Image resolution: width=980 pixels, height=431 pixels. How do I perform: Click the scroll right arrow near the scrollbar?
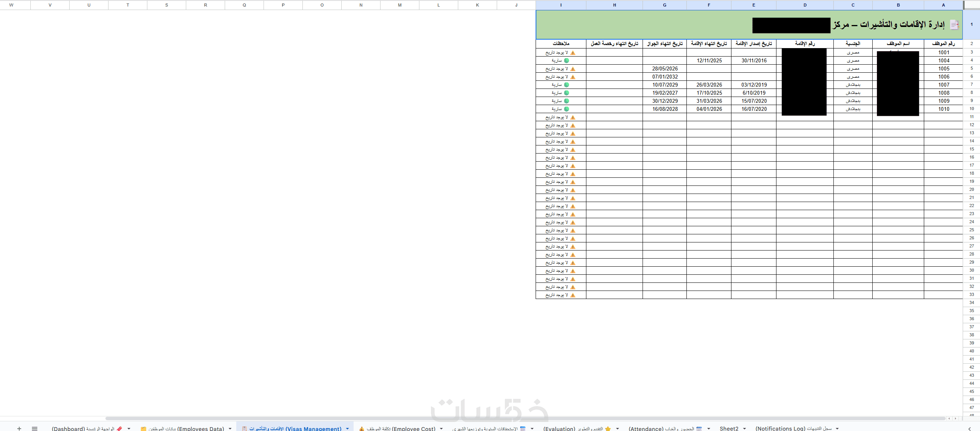pyautogui.click(x=955, y=418)
